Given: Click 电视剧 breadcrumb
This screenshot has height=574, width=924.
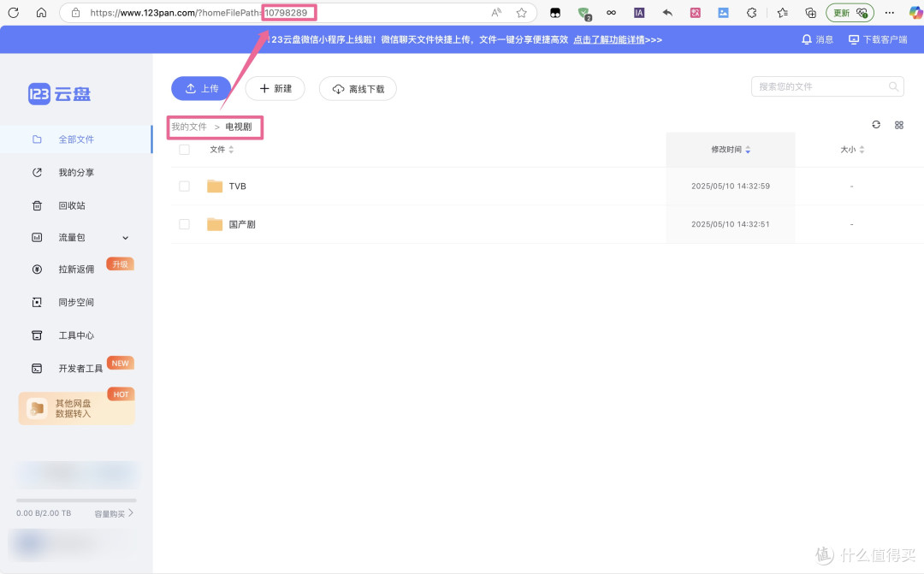Looking at the screenshot, I should 239,127.
